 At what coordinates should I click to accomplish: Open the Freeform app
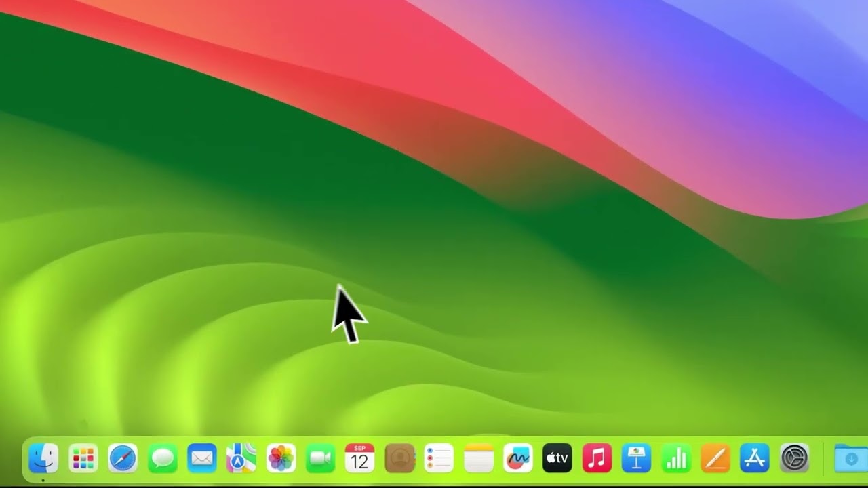[518, 459]
